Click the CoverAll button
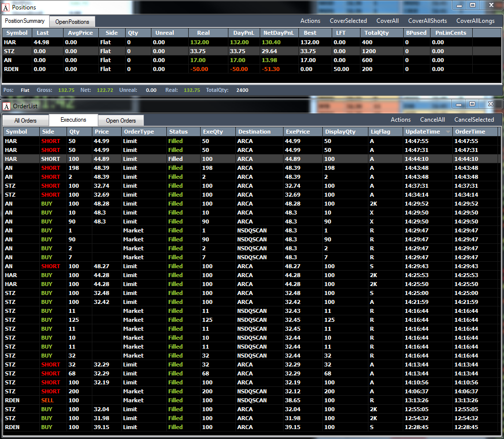504x439 pixels. (x=387, y=21)
